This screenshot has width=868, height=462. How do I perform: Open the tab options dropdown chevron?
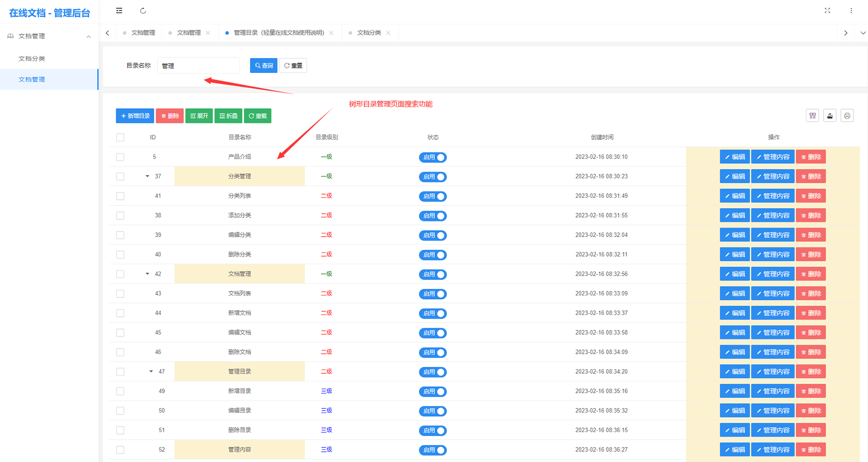pyautogui.click(x=862, y=33)
